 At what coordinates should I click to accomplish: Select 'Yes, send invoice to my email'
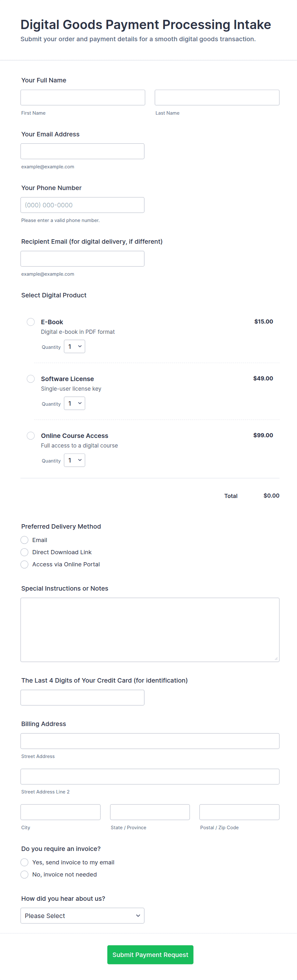(x=25, y=862)
